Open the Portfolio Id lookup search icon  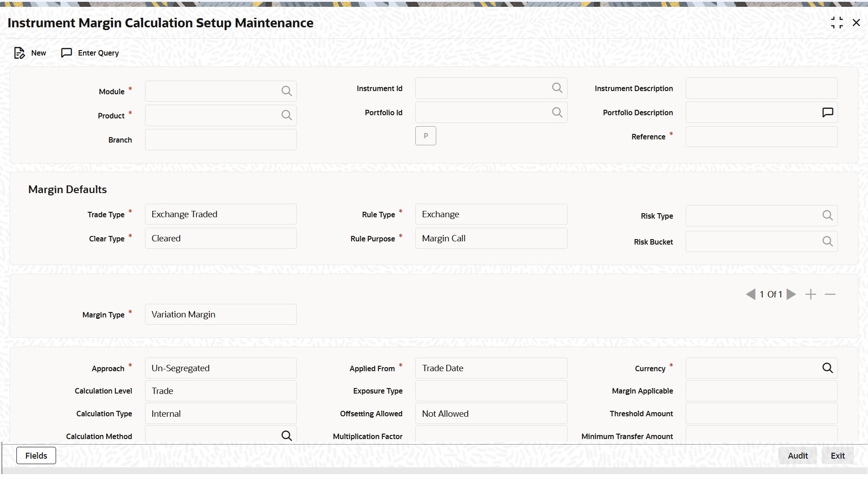coord(557,112)
